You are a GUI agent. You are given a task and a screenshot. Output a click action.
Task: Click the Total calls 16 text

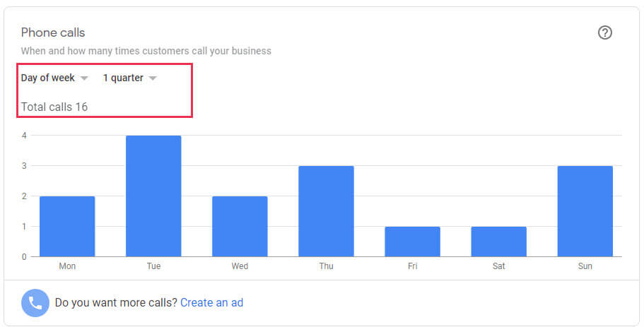[54, 107]
